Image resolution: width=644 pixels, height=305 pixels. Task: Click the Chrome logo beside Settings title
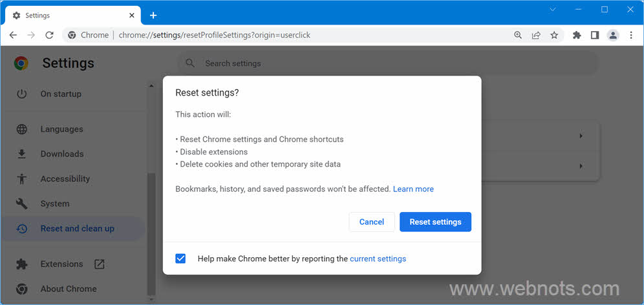coord(21,63)
